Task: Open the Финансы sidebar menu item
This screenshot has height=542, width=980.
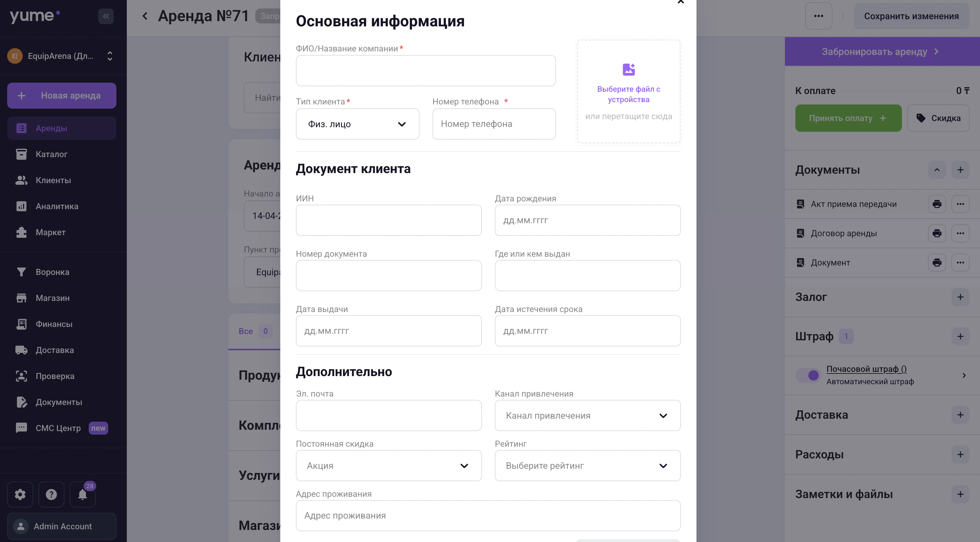Action: coord(54,324)
